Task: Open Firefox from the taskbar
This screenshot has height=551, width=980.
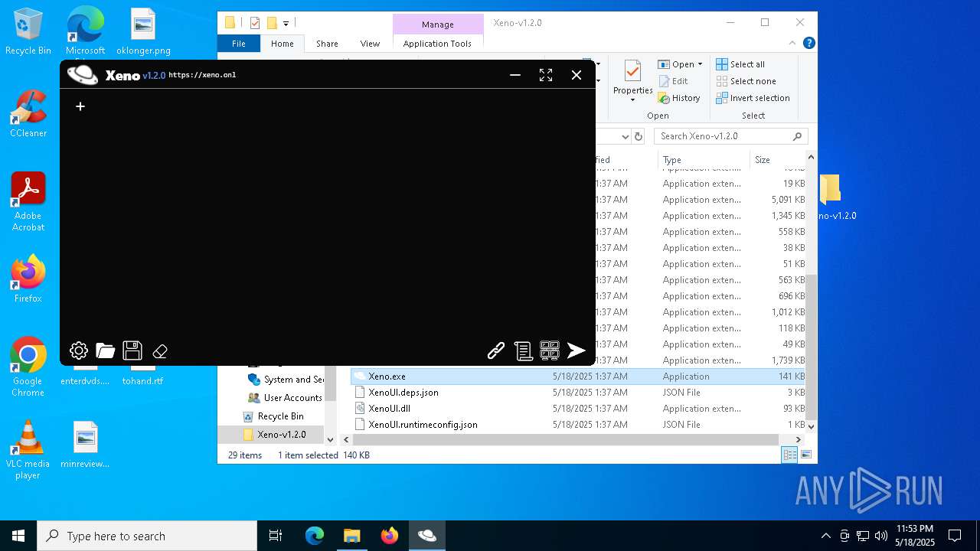Action: [390, 536]
